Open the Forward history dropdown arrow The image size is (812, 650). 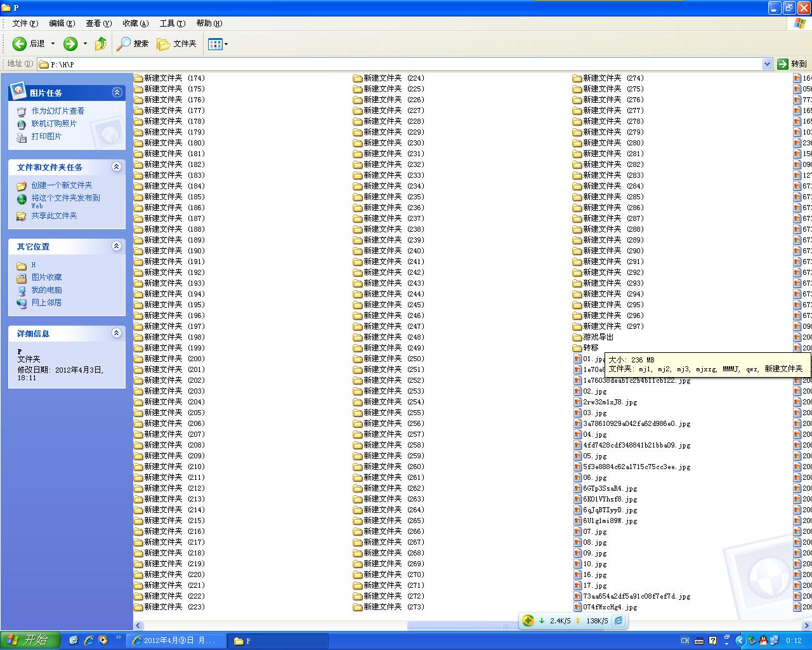(85, 44)
